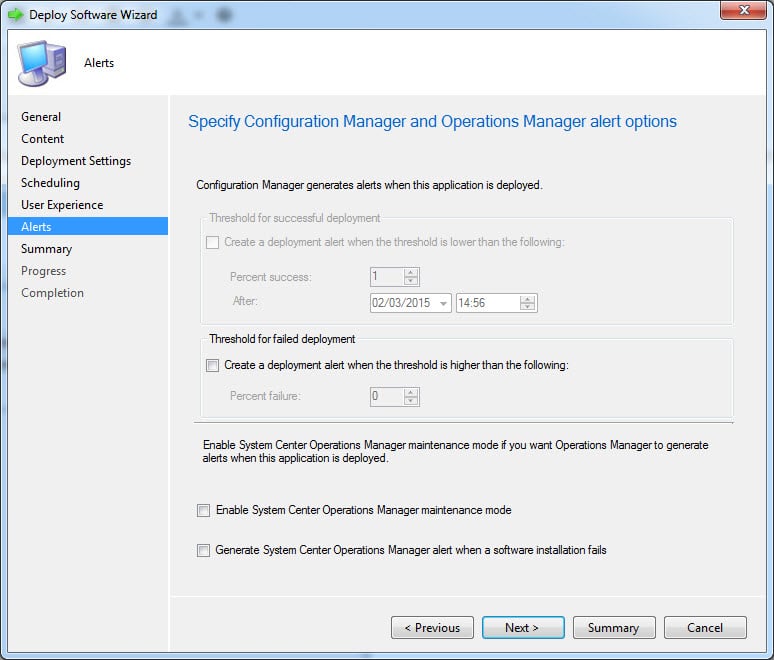
Task: Select User Experience in the sidebar
Action: (62, 205)
